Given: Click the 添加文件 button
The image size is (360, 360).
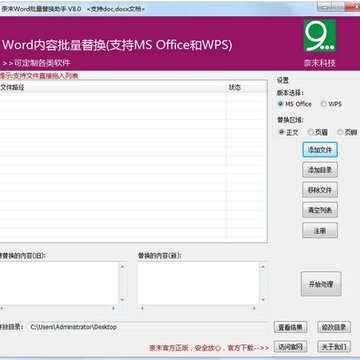Looking at the screenshot, I should tap(320, 150).
